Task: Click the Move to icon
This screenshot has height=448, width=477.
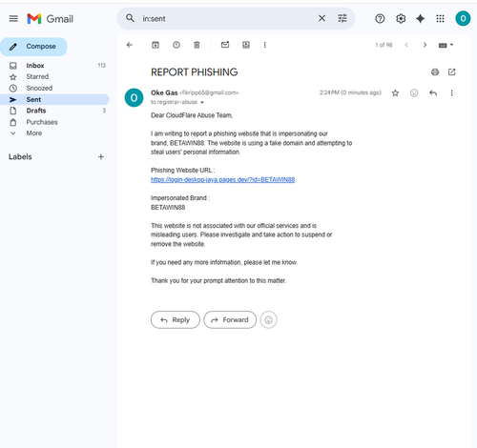Action: point(246,45)
